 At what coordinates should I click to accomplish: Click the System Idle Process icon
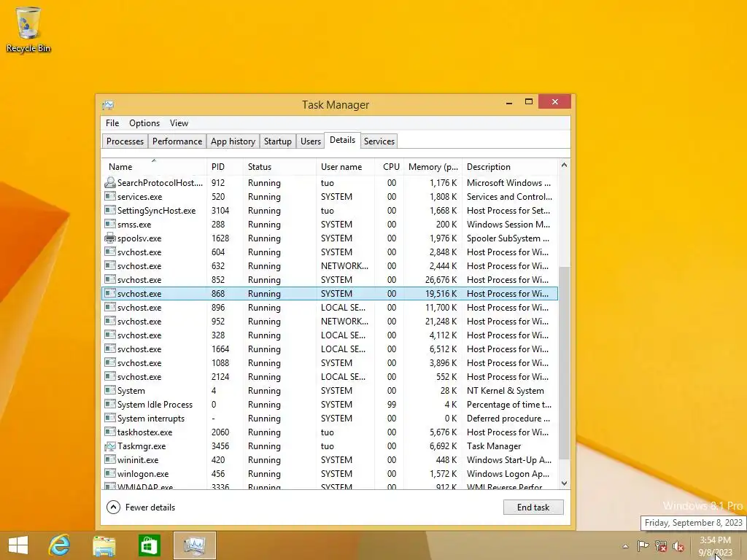point(110,404)
